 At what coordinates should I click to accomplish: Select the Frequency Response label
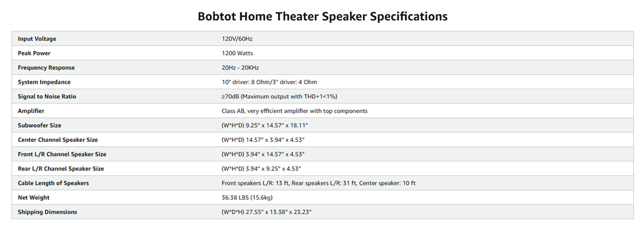[46, 68]
